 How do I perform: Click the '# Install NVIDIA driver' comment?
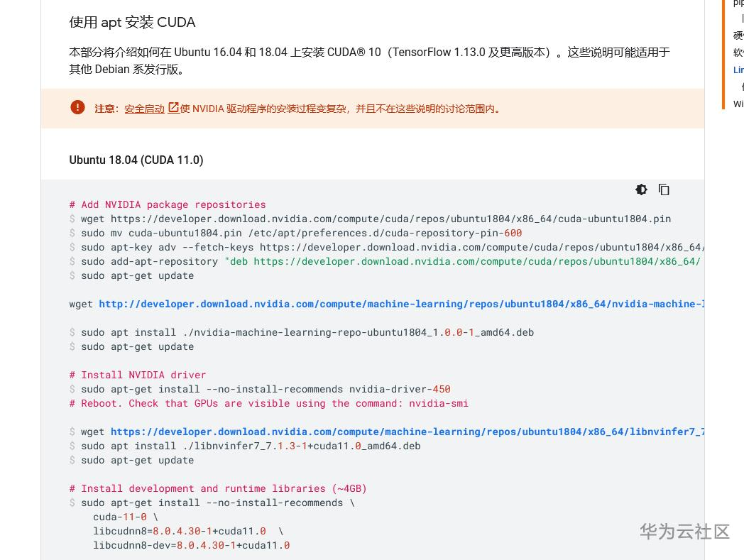click(138, 375)
